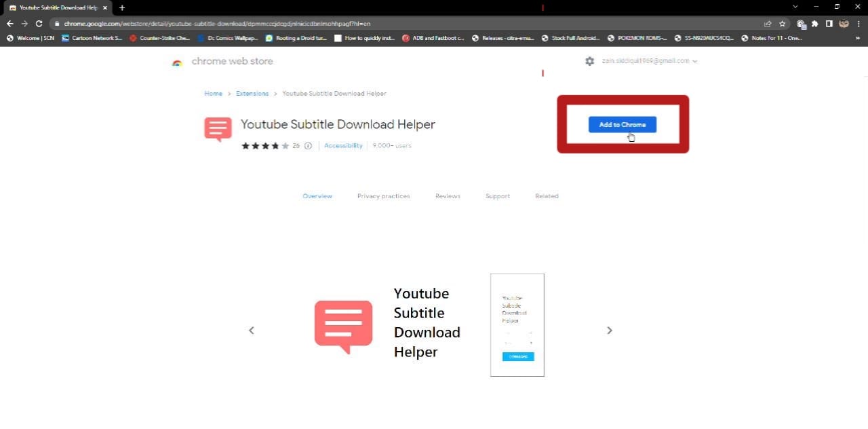The height and width of the screenshot is (429, 868).
Task: Open the tab search chevron in the title bar
Action: click(795, 7)
